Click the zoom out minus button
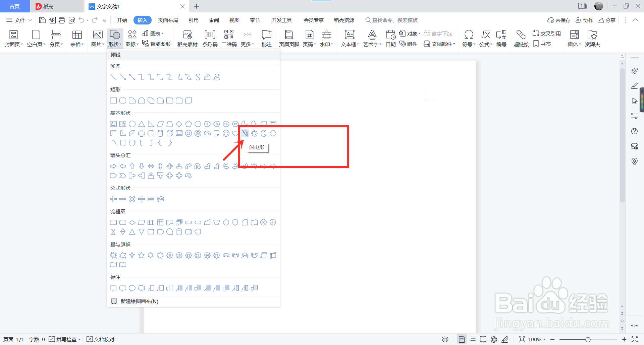This screenshot has height=345, width=644. [x=552, y=339]
